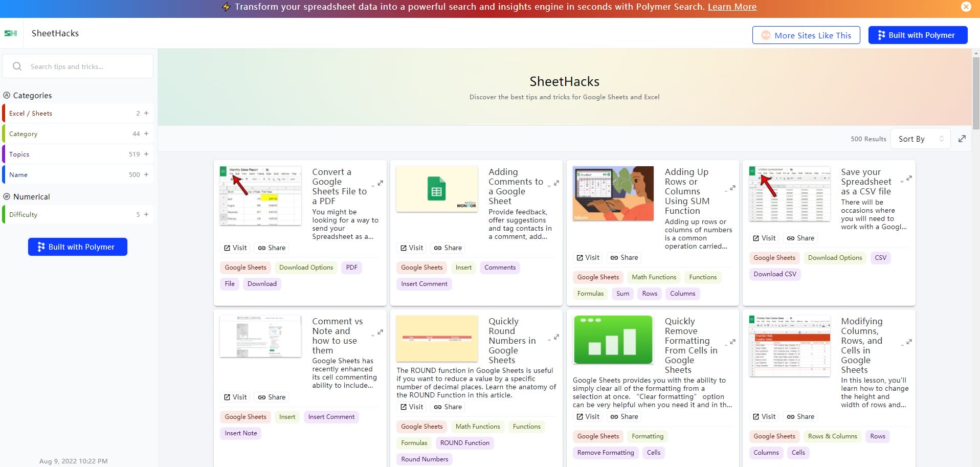Open the Convert to PDF card thumbnail
Image resolution: width=980 pixels, height=467 pixels.
[260, 195]
